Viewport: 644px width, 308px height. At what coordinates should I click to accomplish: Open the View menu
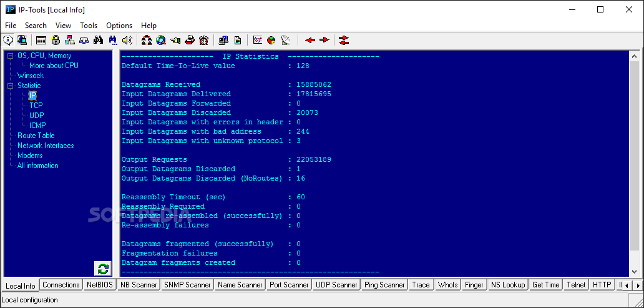tap(63, 26)
